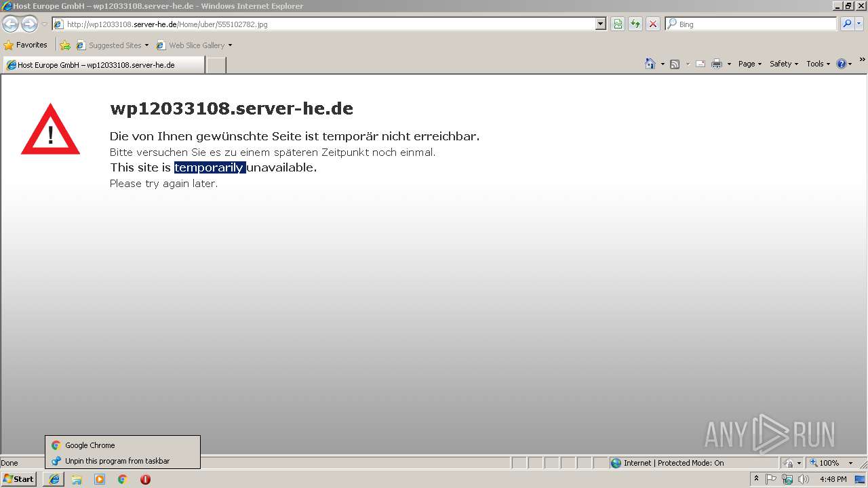Click the Internet Explorer taskbar icon
Image resolution: width=868 pixels, height=488 pixels.
click(x=54, y=479)
